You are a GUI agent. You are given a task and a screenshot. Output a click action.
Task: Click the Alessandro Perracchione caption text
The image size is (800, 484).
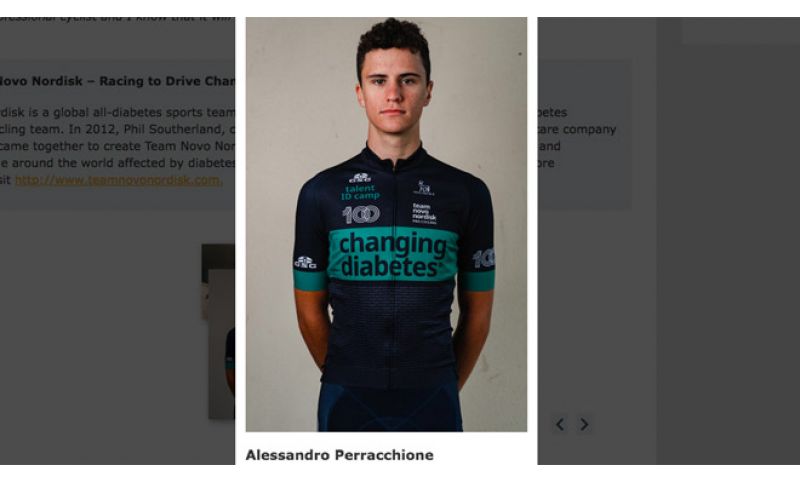tap(339, 455)
